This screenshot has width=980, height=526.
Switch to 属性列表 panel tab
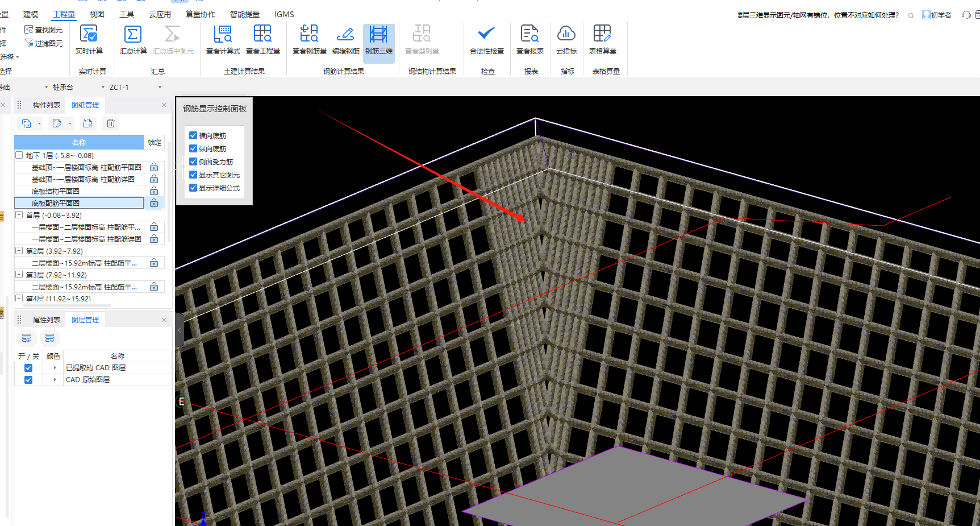[x=47, y=320]
